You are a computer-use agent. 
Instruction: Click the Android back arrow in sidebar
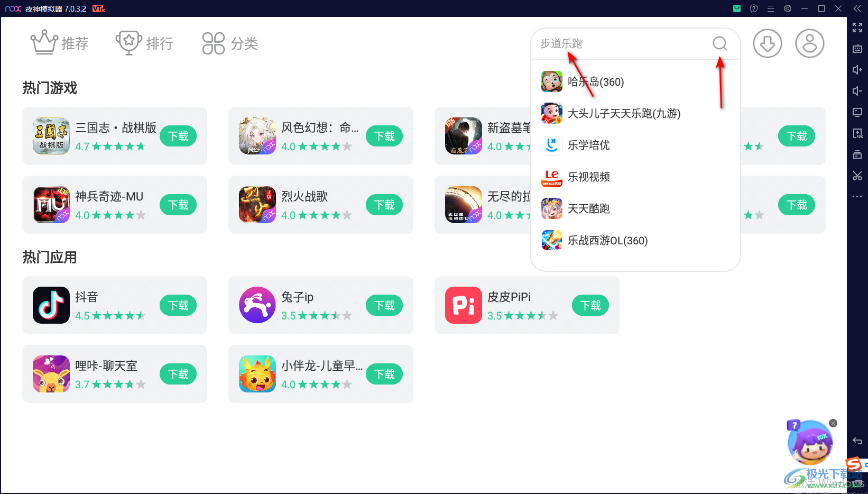click(x=857, y=441)
